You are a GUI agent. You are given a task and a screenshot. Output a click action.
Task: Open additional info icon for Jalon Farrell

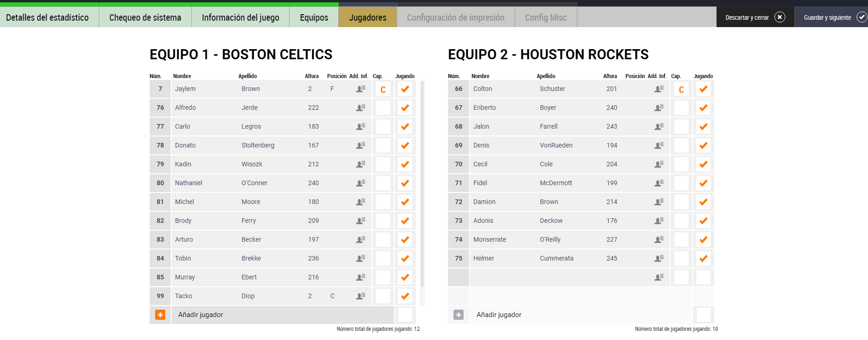click(659, 126)
